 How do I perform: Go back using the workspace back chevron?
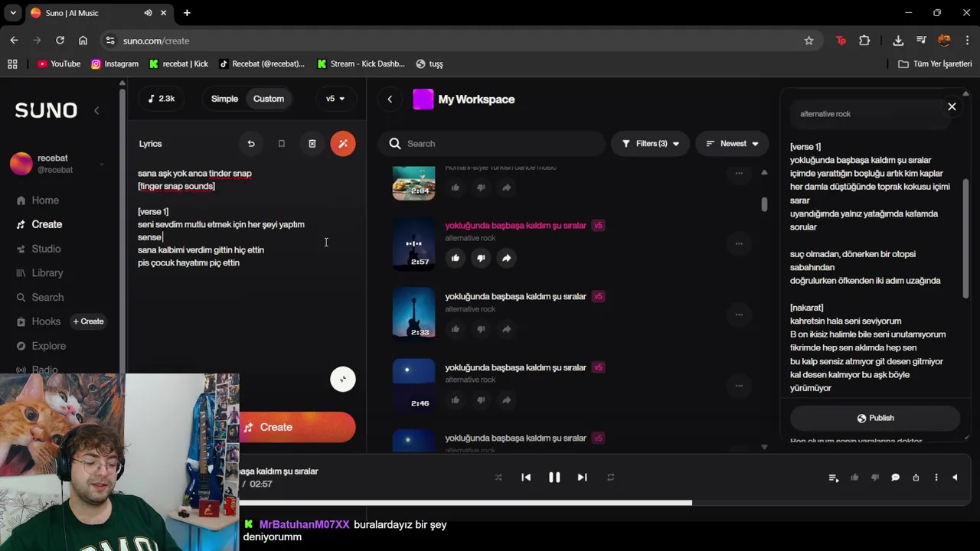(x=390, y=99)
